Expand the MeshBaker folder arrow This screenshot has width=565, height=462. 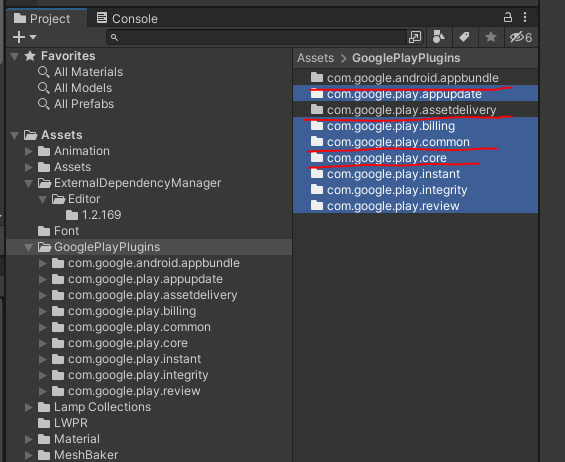[x=28, y=455]
